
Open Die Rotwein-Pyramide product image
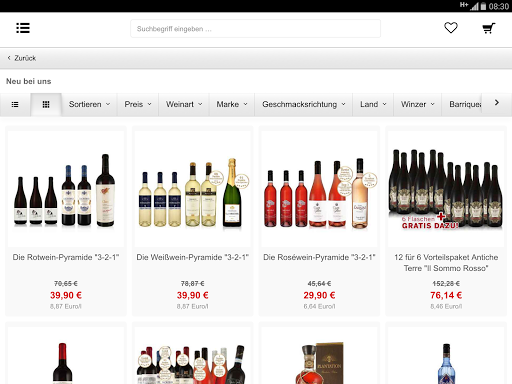66,189
